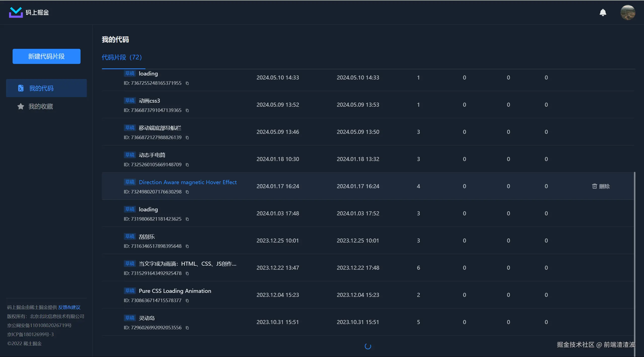Copy ID of 动态手电筒 snippet
This screenshot has width=644, height=357.
tap(187, 165)
